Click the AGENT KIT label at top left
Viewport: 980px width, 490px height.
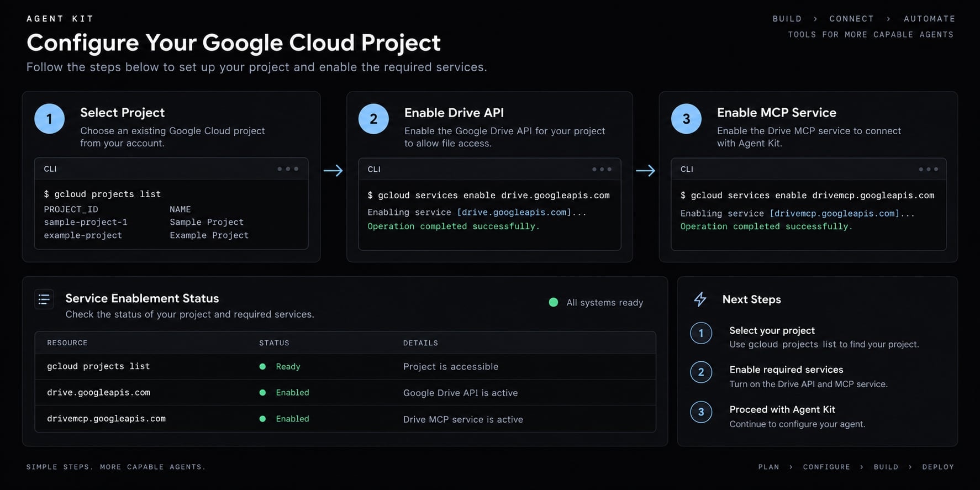coord(60,19)
